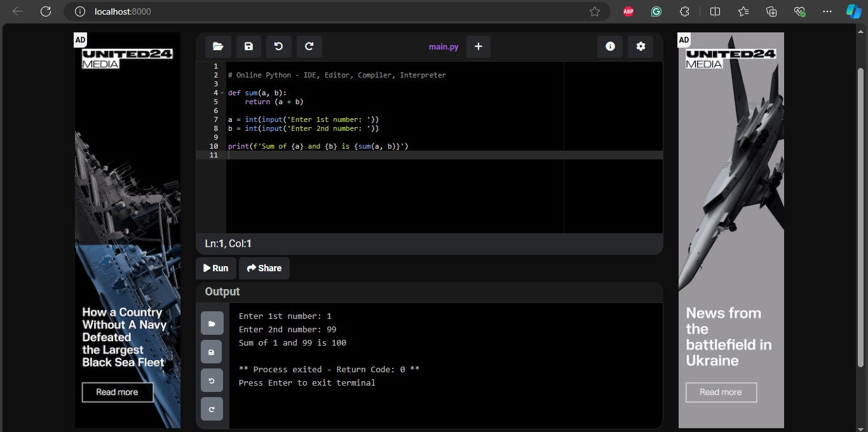Open editor settings gear

coord(641,46)
